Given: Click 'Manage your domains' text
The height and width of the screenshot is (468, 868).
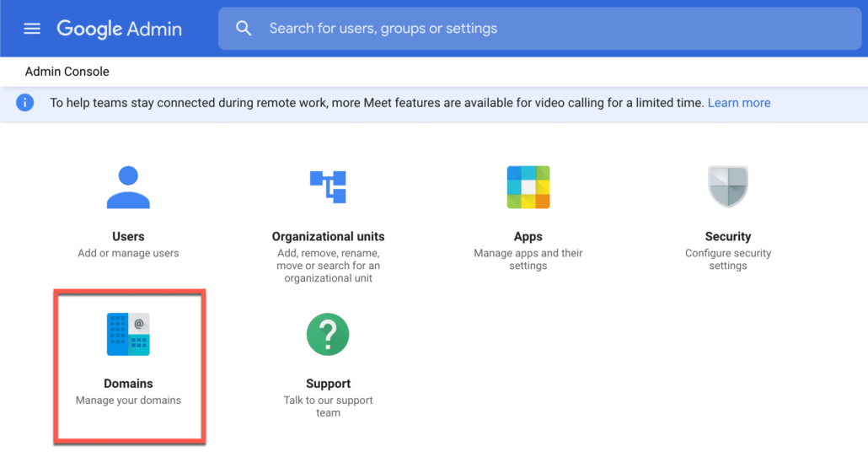Looking at the screenshot, I should tap(128, 400).
